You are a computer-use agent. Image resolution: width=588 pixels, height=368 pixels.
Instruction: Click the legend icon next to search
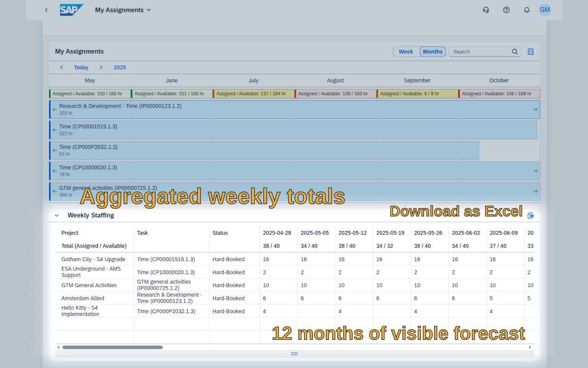coord(531,52)
